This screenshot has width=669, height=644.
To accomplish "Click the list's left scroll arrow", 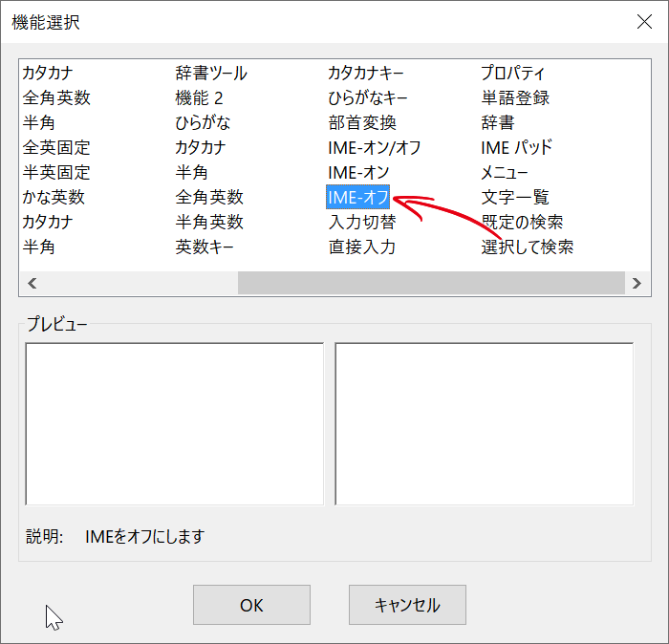I will [x=32, y=283].
